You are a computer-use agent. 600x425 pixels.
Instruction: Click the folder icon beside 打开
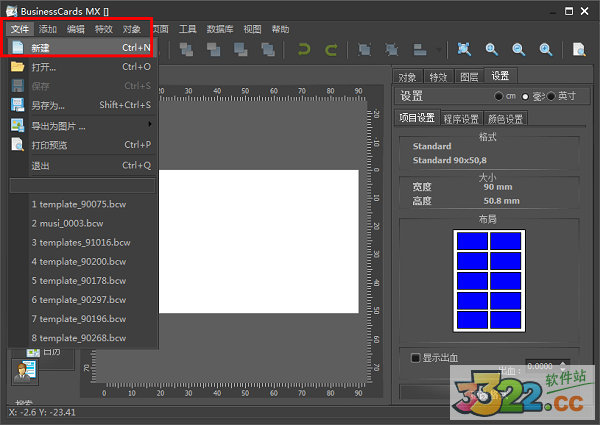pyautogui.click(x=18, y=67)
